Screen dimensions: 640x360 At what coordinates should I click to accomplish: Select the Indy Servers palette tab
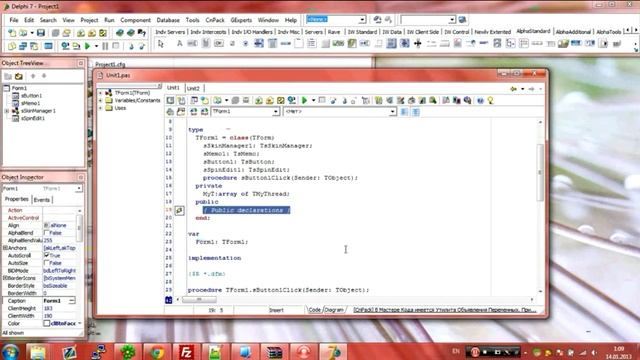point(170,31)
